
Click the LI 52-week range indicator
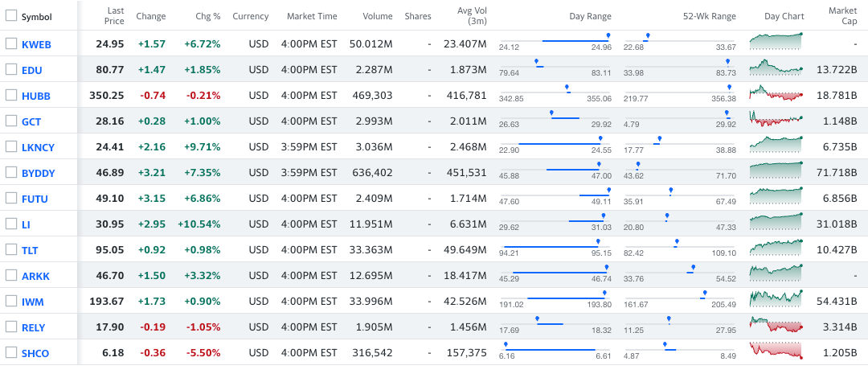pos(666,216)
